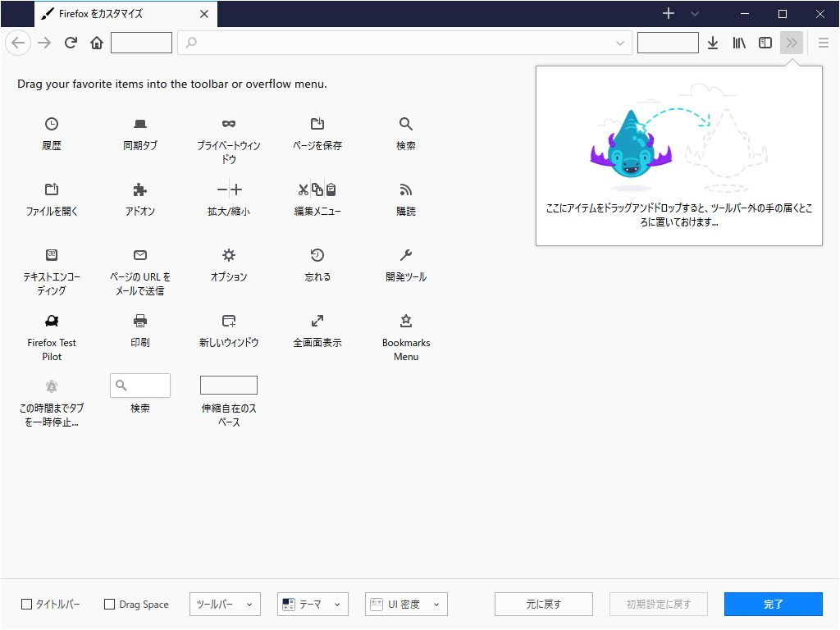Viewport: 840px width, 630px height.
Task: Click the downloads arrow toolbar icon
Action: pos(713,43)
